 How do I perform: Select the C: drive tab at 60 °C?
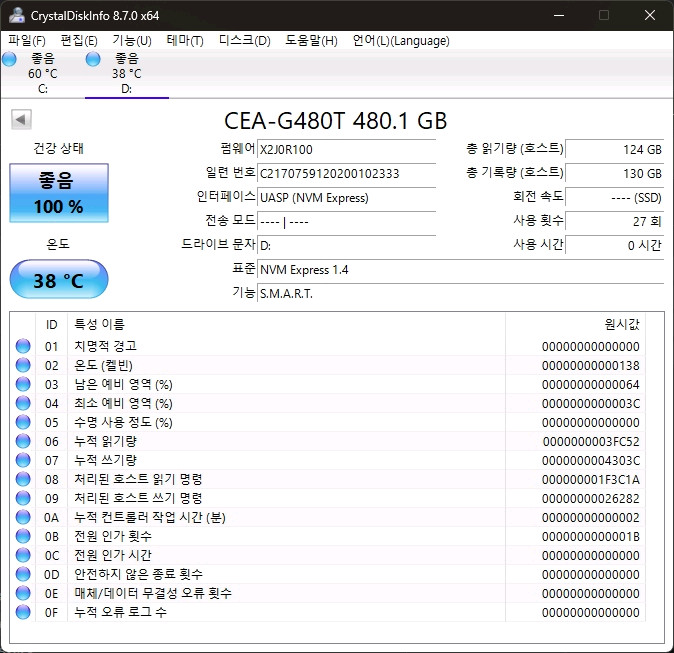point(43,74)
